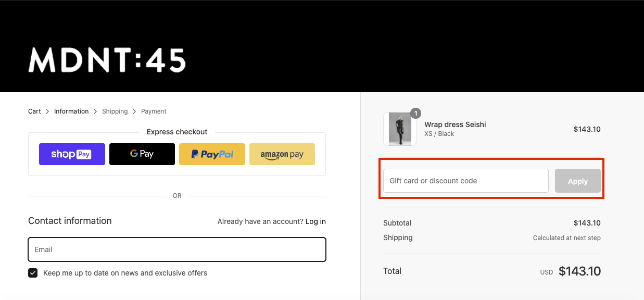The image size is (644, 300).
Task: Open the Wrap dress Seishi thumbnail
Action: (400, 129)
